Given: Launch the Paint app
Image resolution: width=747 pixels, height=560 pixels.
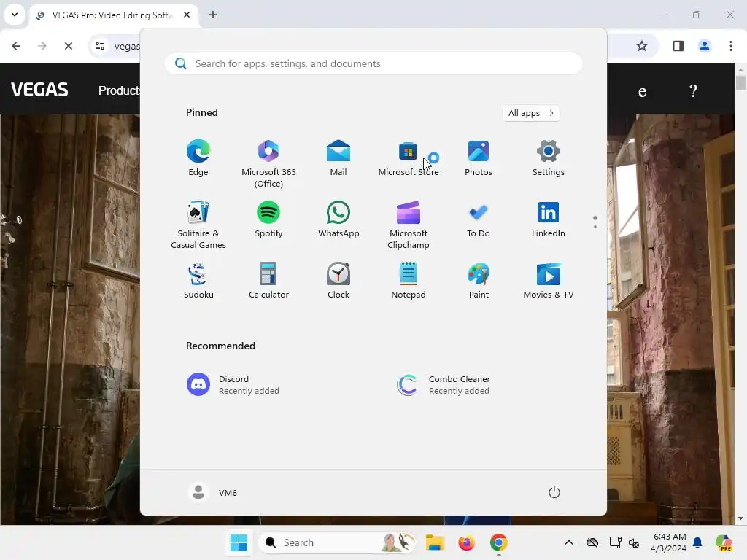Looking at the screenshot, I should (x=479, y=281).
